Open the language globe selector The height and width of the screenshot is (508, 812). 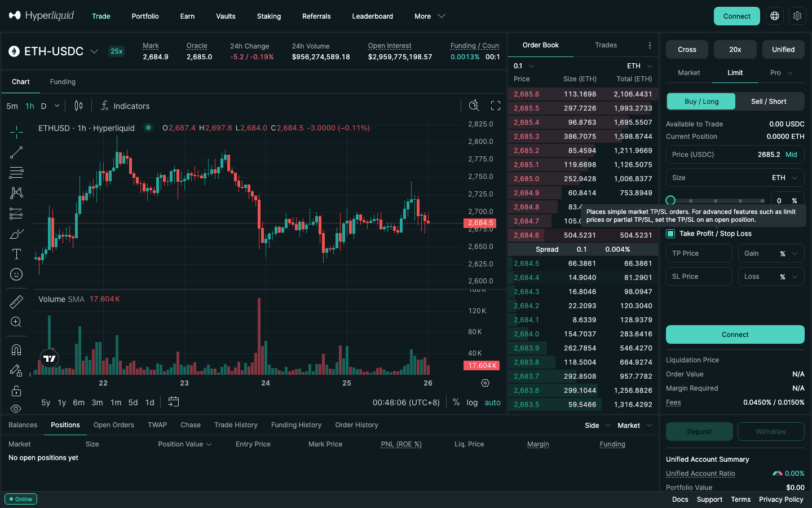point(775,16)
